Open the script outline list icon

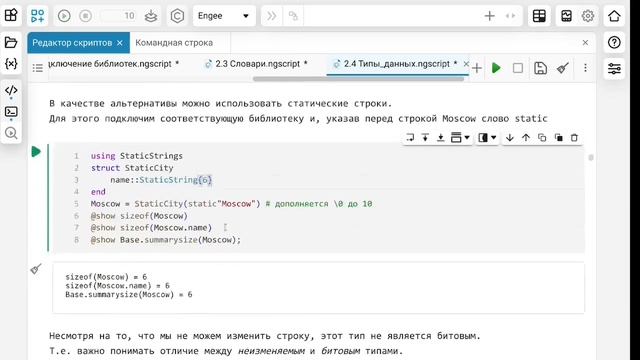[38, 68]
